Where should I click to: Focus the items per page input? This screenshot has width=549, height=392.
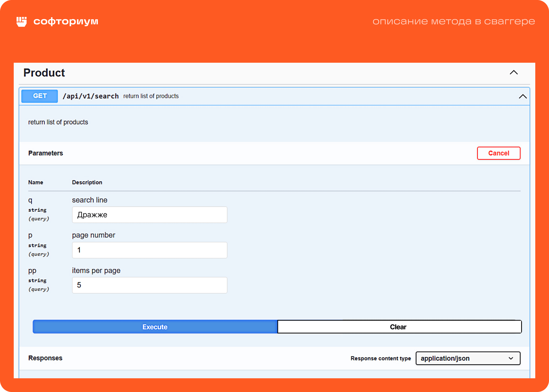pos(149,285)
